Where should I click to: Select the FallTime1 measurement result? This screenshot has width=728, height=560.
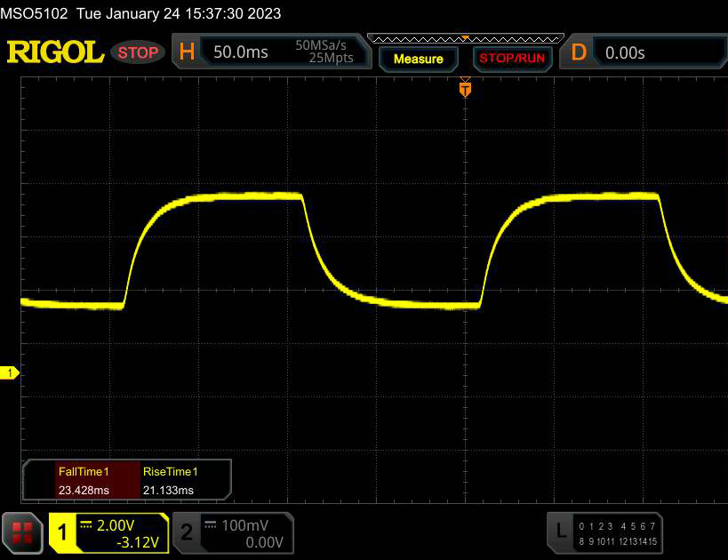click(82, 481)
